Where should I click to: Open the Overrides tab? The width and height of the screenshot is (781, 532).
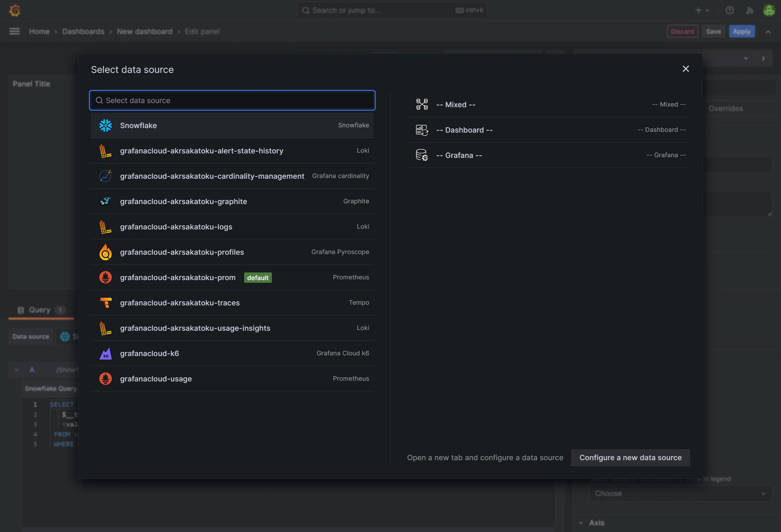(725, 109)
